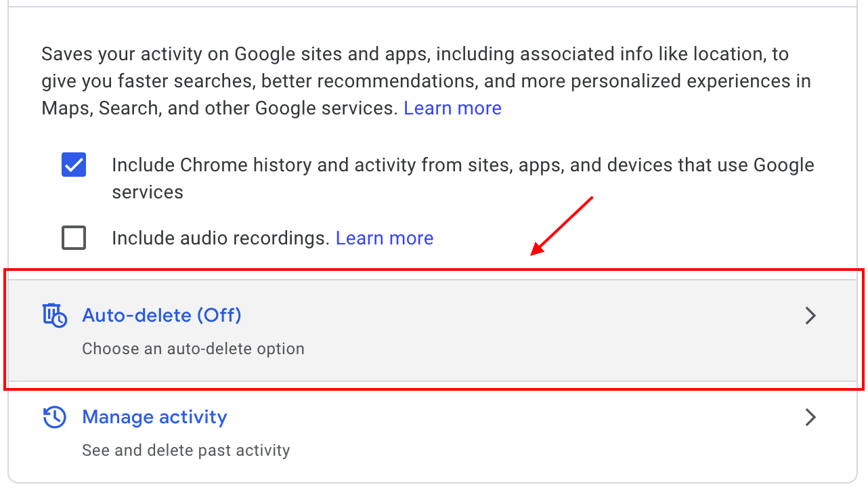Enable the Include audio recordings checkbox
Screen dimensions: 868x493
[x=74, y=238]
